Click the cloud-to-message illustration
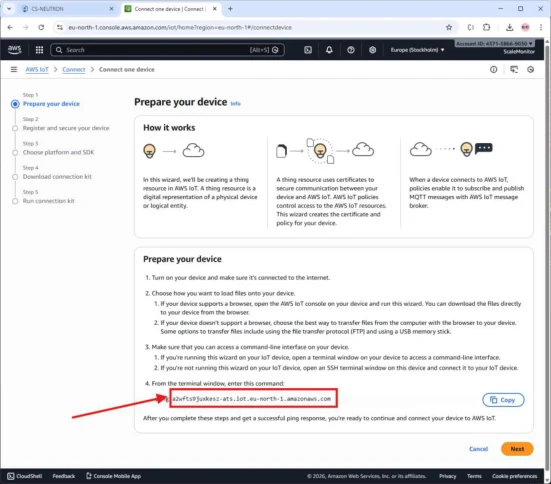Viewport: 551px width, 484px height. pyautogui.click(x=451, y=149)
